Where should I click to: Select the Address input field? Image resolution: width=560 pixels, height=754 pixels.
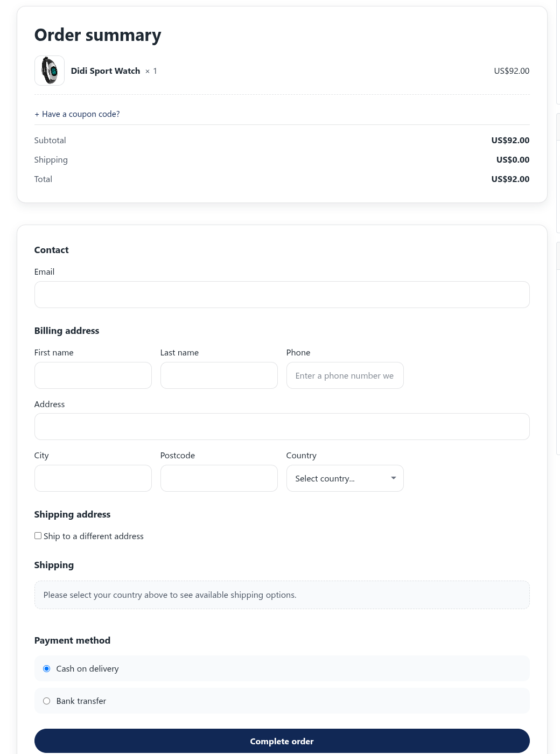(x=282, y=427)
